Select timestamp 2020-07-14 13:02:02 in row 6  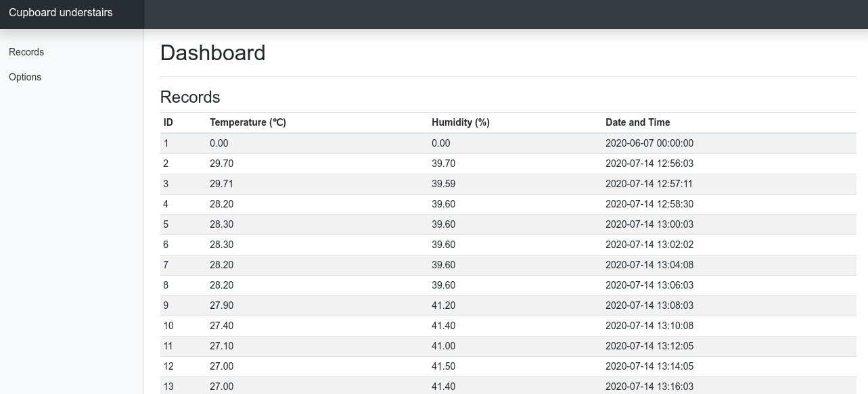click(x=649, y=245)
